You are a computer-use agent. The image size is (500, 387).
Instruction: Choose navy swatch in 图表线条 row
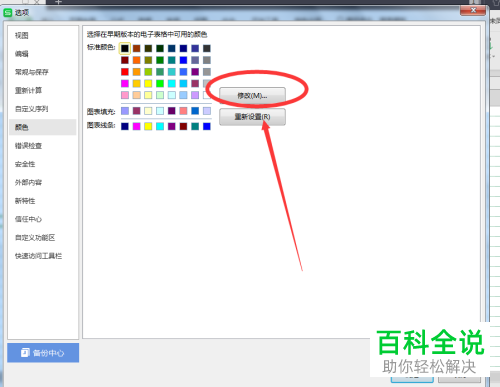coord(125,126)
